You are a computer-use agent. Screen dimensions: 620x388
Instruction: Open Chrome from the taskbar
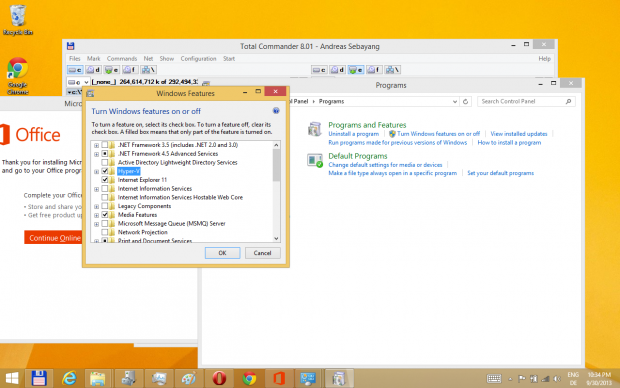point(249,379)
